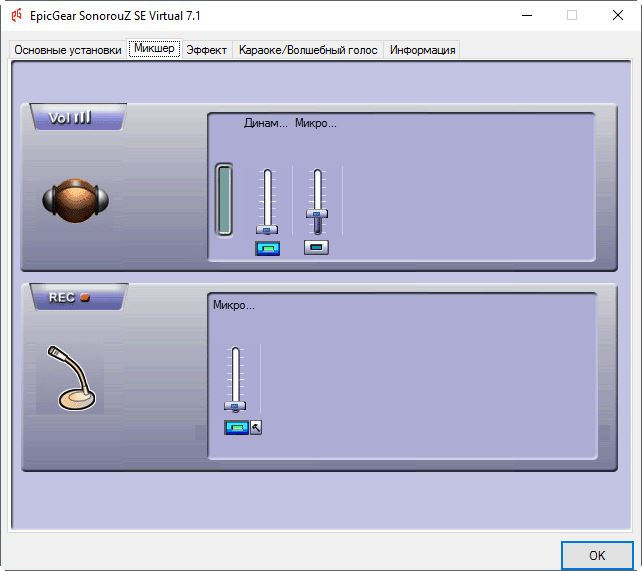
Task: Click the green playback level meter
Action: [x=224, y=199]
